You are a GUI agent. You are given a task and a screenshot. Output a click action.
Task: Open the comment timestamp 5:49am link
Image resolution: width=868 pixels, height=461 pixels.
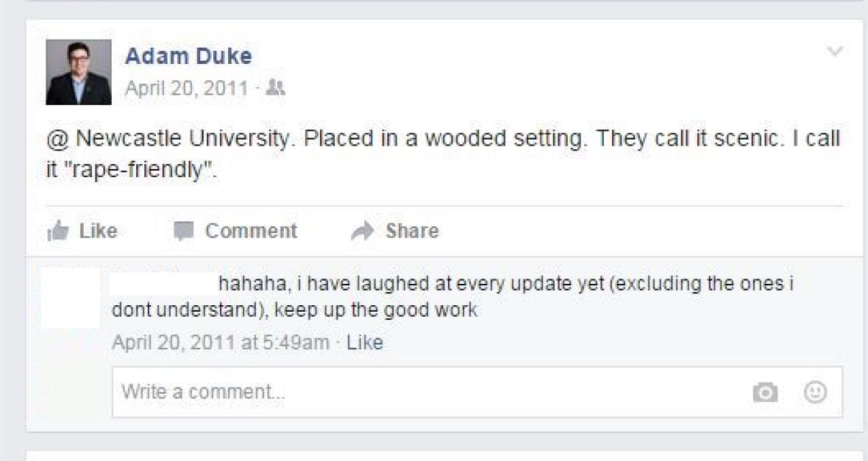pyautogui.click(x=221, y=343)
